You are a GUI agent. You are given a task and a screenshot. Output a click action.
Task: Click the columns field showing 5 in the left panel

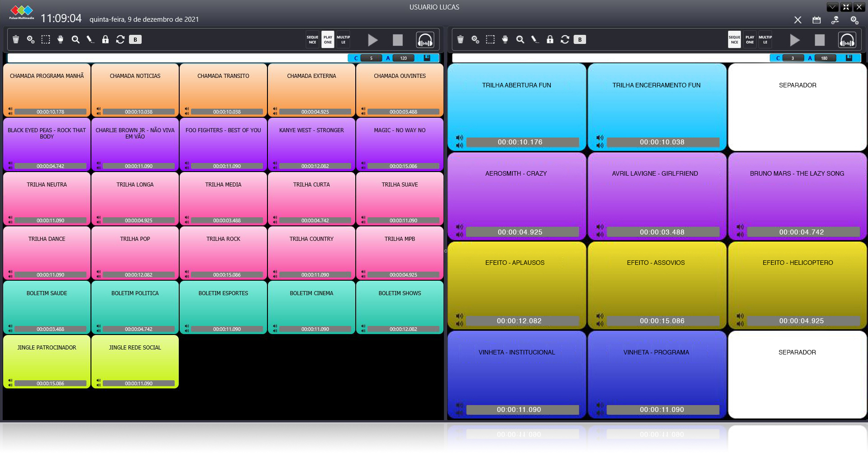click(372, 58)
